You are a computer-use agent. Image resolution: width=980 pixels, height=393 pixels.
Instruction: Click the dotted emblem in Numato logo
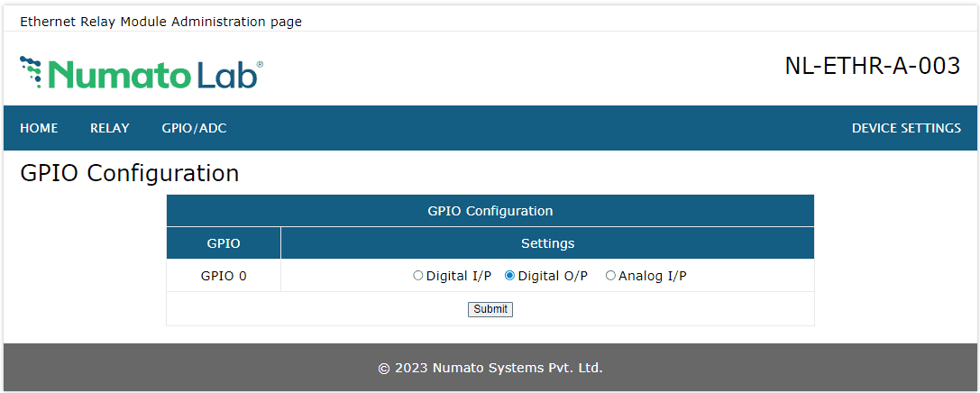(31, 70)
